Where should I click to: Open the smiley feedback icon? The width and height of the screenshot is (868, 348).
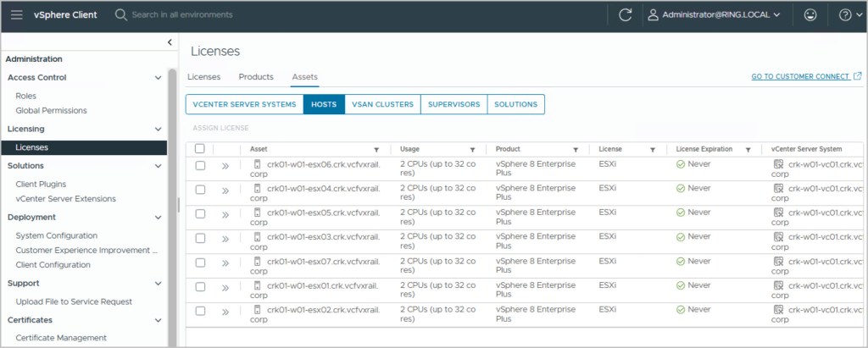810,15
